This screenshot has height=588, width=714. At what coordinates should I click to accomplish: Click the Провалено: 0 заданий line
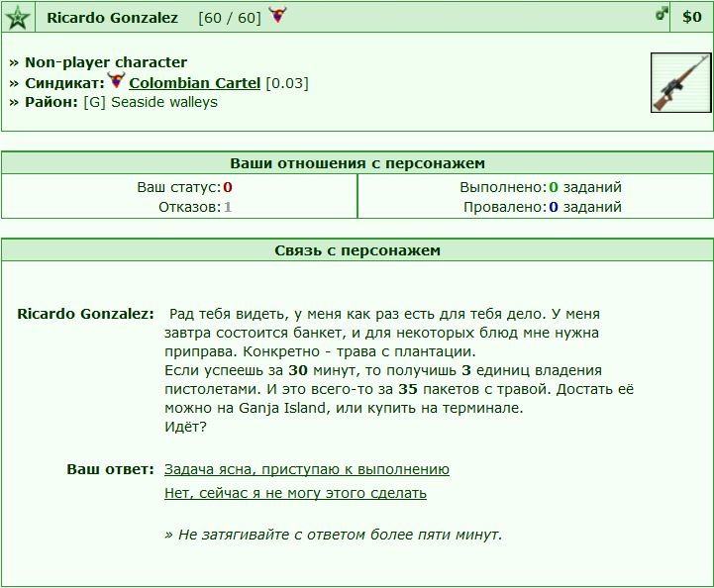(x=543, y=207)
